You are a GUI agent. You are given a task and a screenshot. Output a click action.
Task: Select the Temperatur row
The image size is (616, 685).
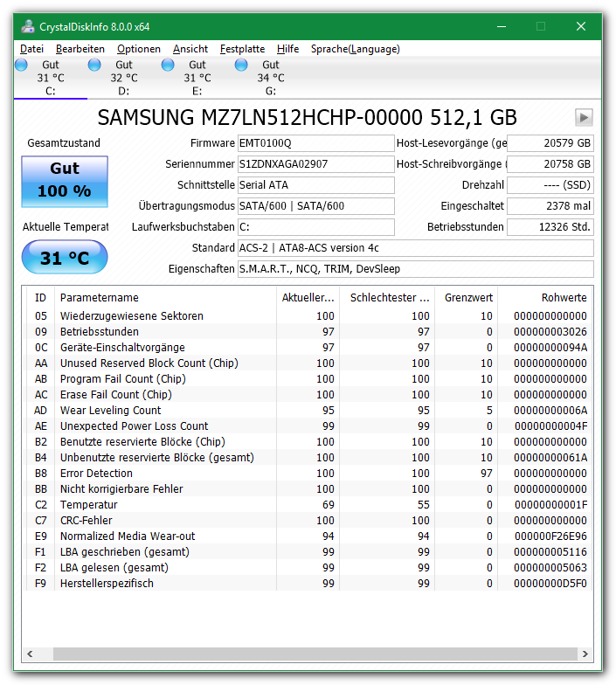pyautogui.click(x=309, y=505)
